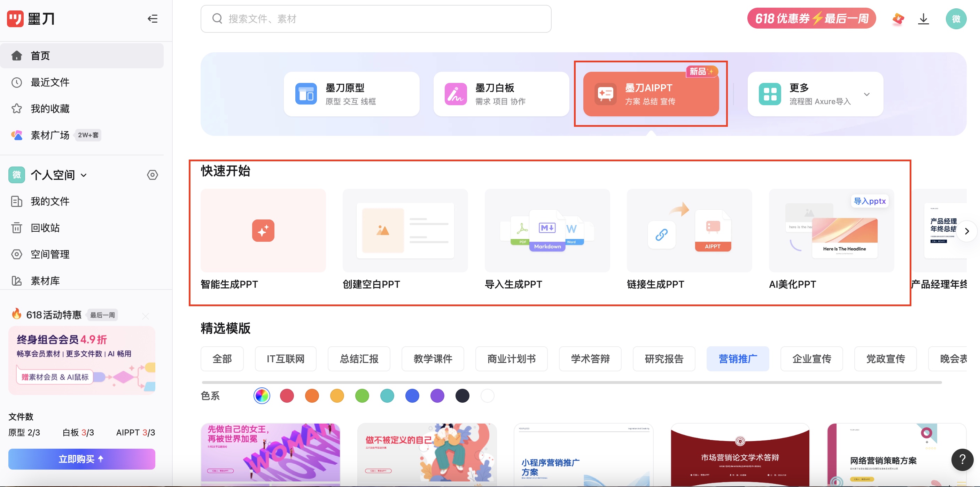Open the 小程序营销推广方案 template thumbnail
This screenshot has height=487, width=980.
584,455
